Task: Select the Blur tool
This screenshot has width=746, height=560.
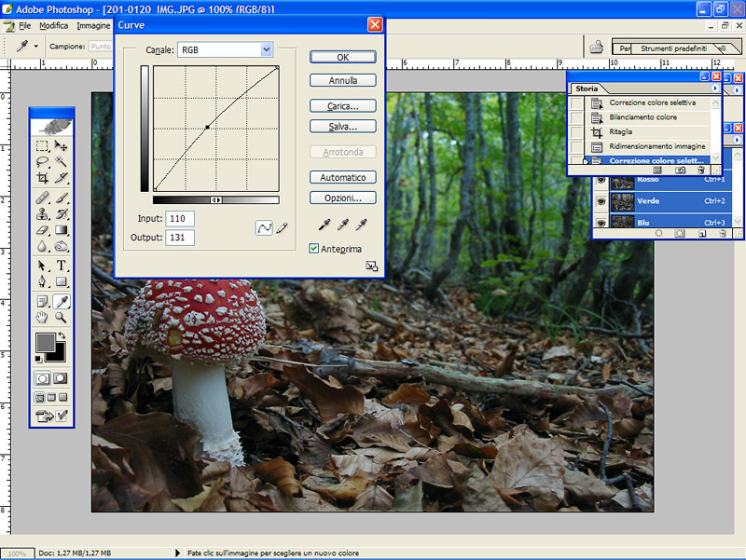Action: point(42,246)
